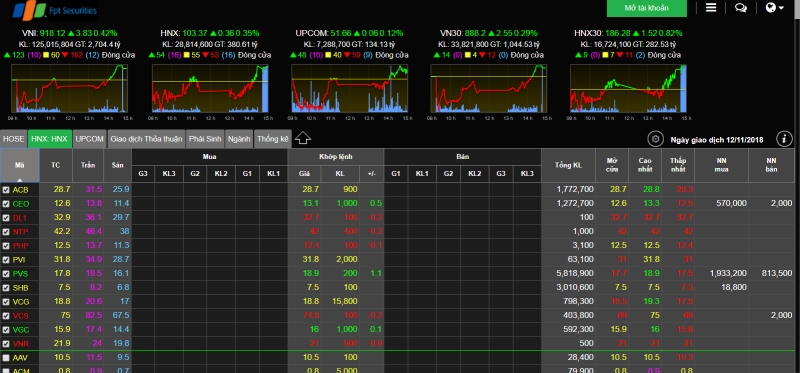
Task: Uncheck the NTP row checkbox
Action: (6, 232)
